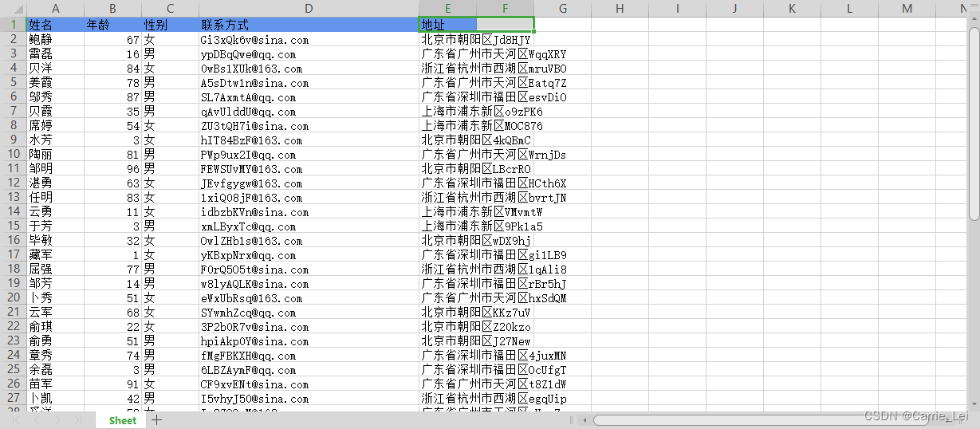
Task: Select address 上海市浦东新区9Pk1a5
Action: pos(482,226)
